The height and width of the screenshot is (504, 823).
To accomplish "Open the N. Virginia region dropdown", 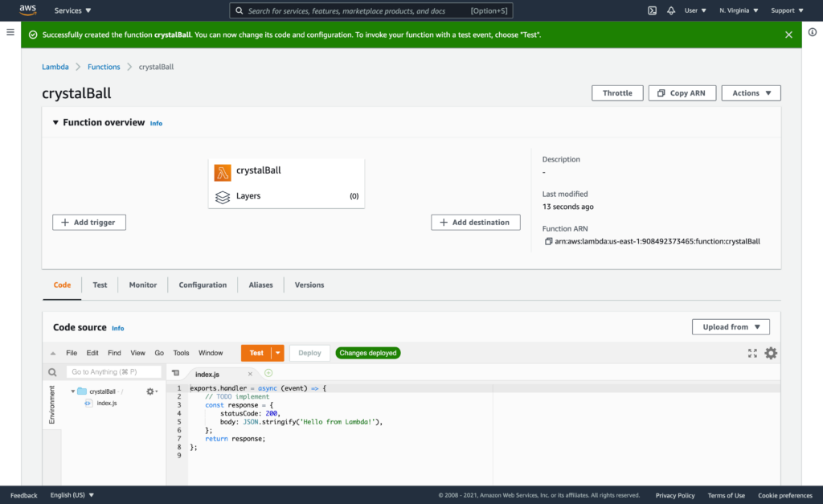I will point(739,10).
